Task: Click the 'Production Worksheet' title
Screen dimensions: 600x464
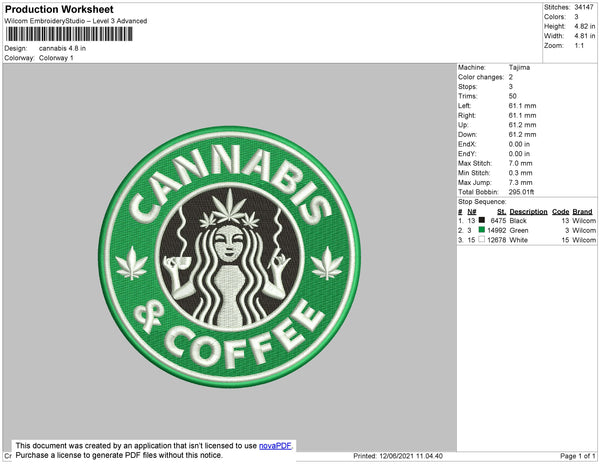Action: pos(59,9)
